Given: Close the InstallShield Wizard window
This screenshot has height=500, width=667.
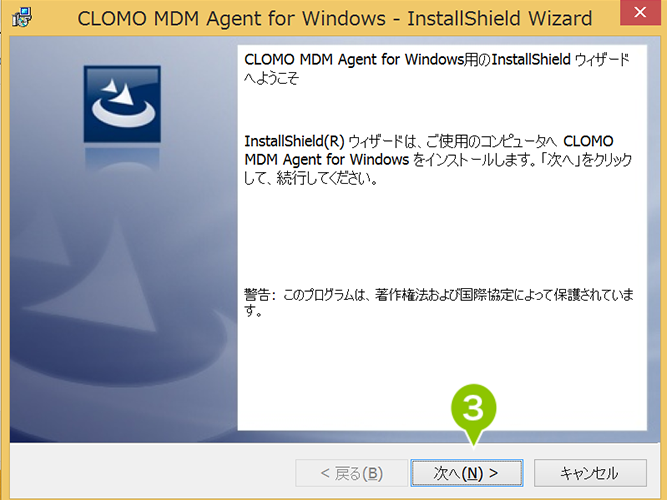Looking at the screenshot, I should (x=640, y=12).
